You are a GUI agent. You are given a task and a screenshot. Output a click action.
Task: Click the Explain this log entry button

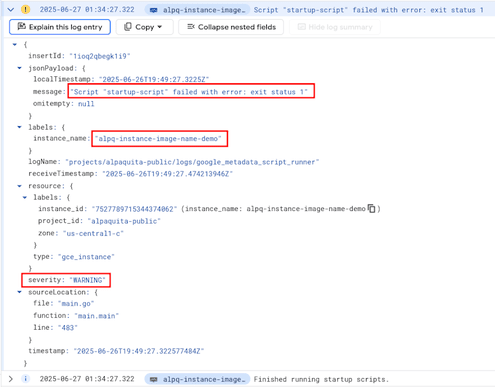[60, 27]
